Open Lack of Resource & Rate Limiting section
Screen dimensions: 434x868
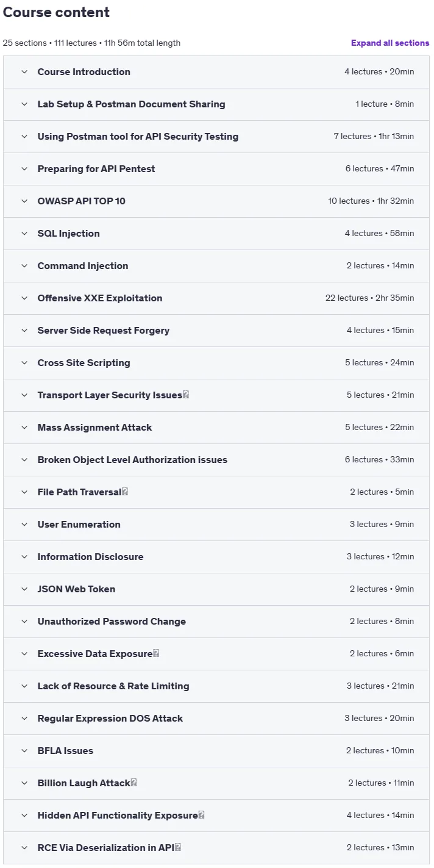(x=216, y=686)
